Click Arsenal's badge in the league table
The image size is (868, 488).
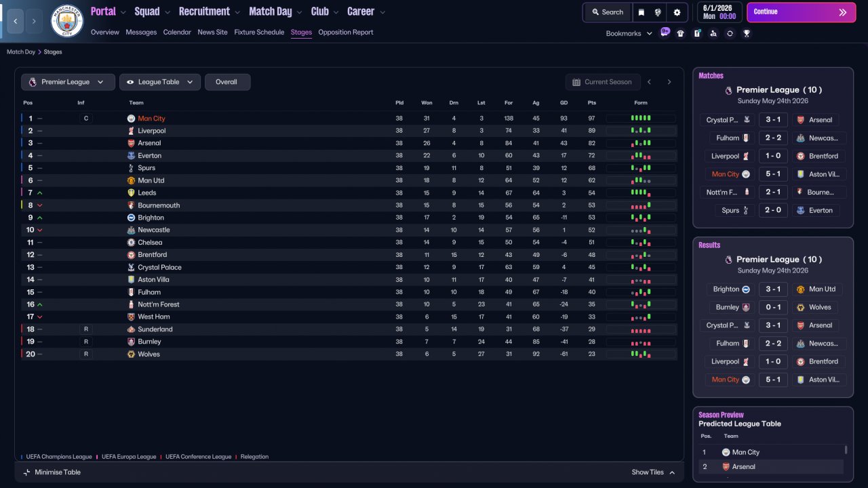[132, 143]
